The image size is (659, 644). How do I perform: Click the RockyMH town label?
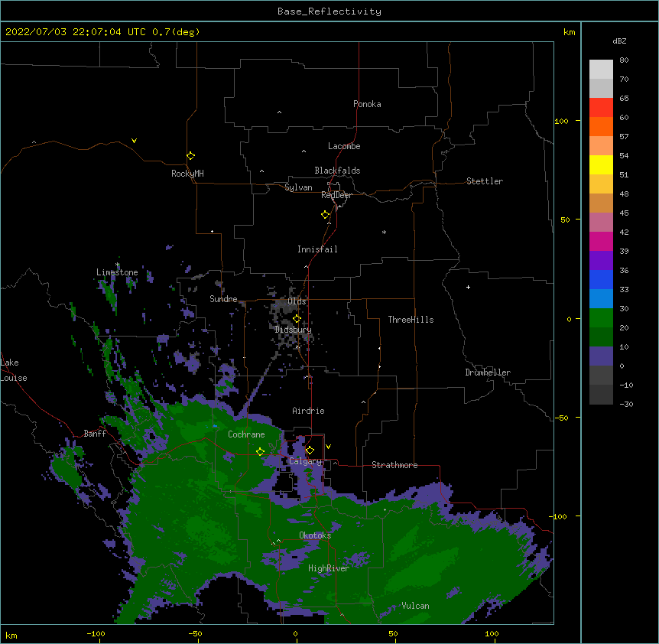click(x=187, y=174)
